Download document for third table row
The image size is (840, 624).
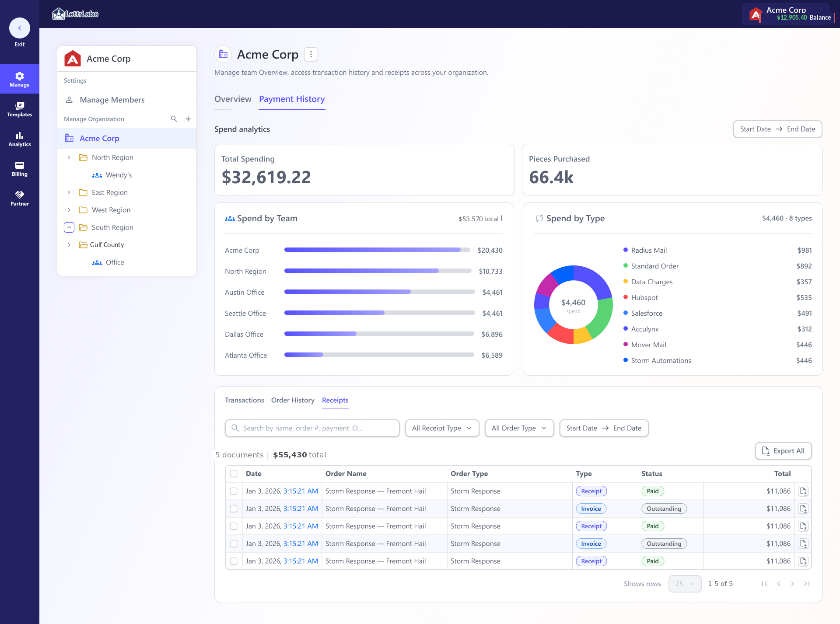tap(803, 526)
